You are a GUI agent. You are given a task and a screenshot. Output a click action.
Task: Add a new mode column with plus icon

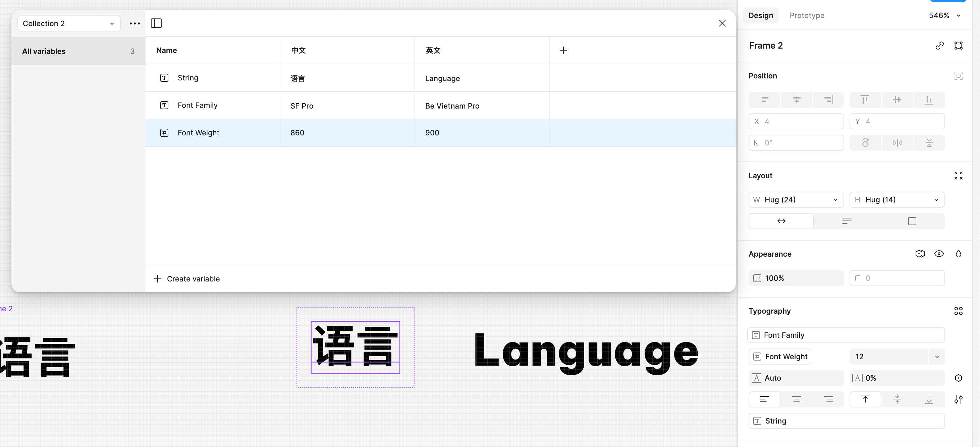coord(563,50)
